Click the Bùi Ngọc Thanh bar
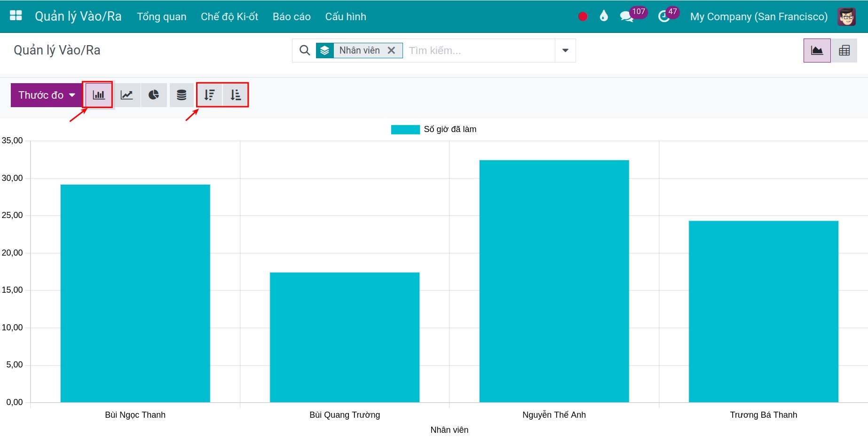 pos(135,293)
